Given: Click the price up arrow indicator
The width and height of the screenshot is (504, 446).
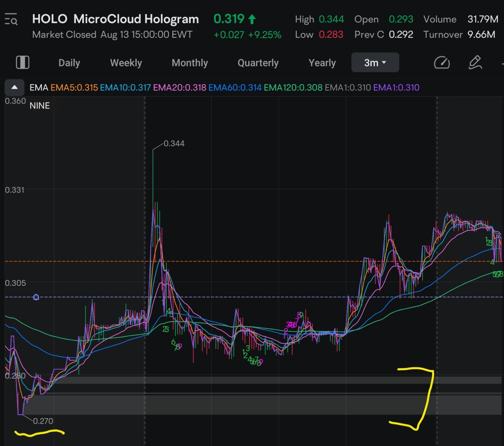Looking at the screenshot, I should [x=252, y=19].
